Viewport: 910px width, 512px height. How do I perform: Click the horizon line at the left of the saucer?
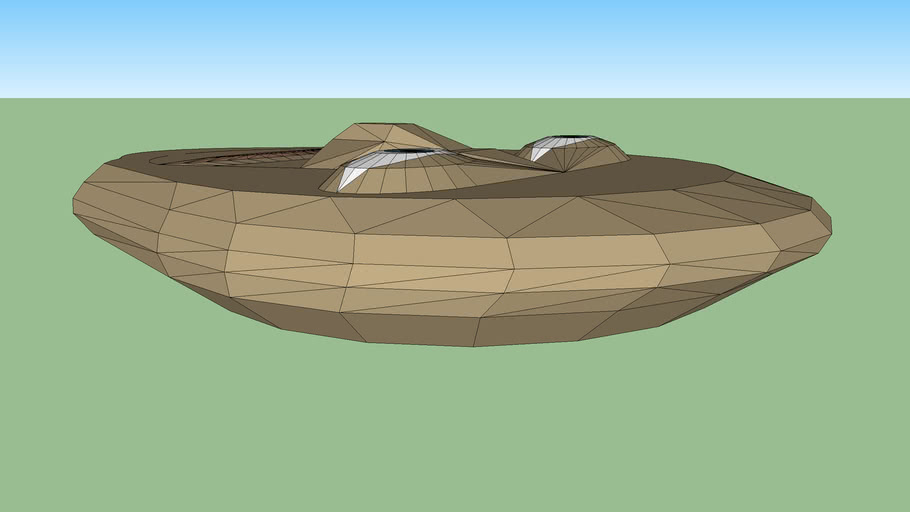click(x=40, y=98)
